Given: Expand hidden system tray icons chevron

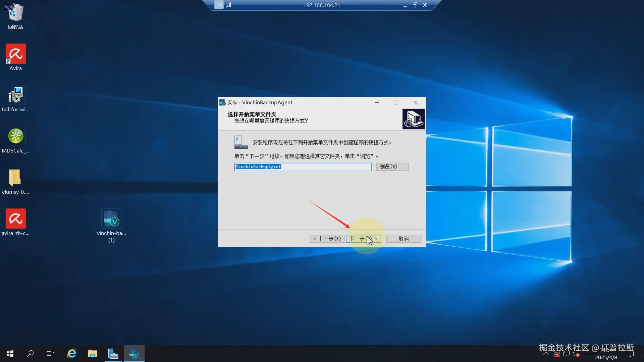Looking at the screenshot, I should click(x=546, y=354).
